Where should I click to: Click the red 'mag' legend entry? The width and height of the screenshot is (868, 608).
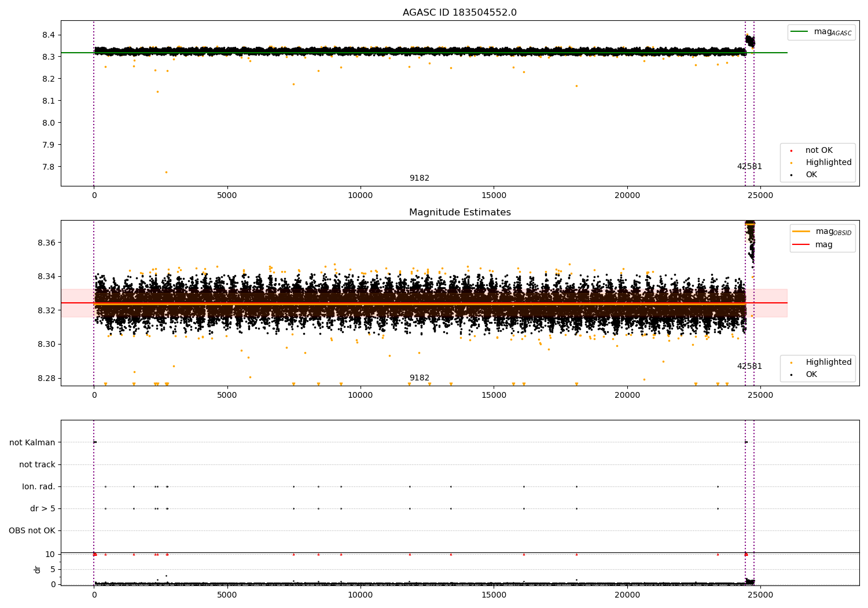823,244
